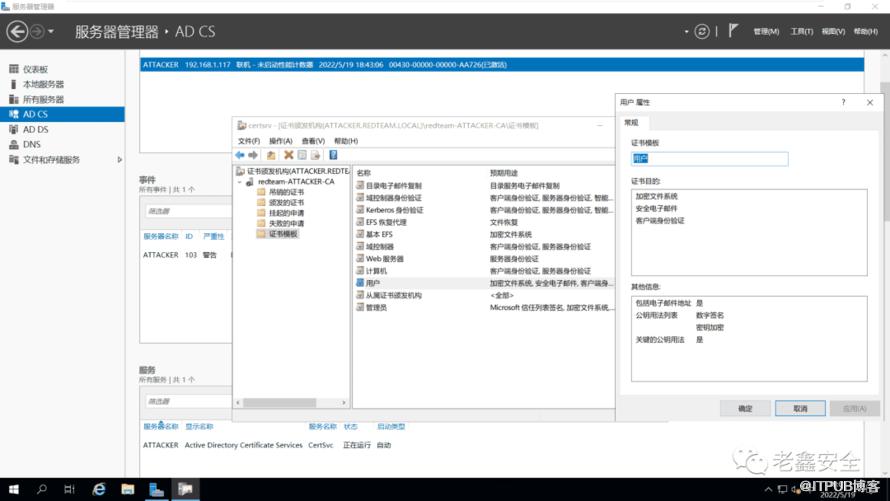Select Web 服务器 template
This screenshot has height=501, width=890.
tap(384, 259)
